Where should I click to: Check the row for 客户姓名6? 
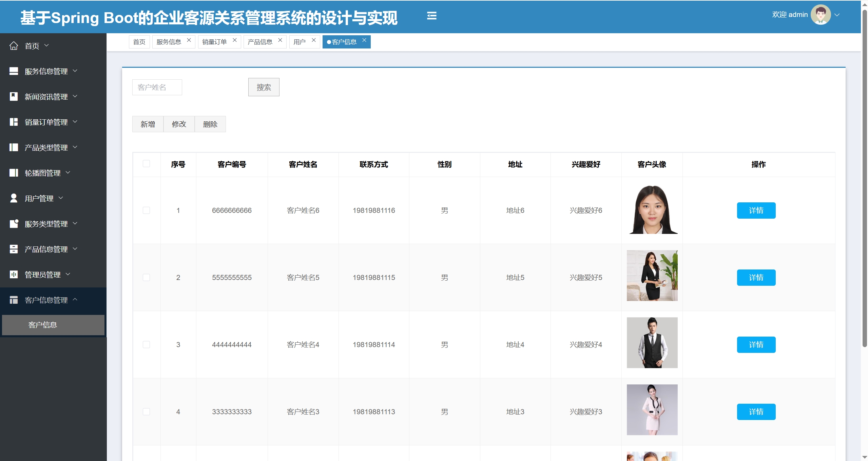(x=146, y=211)
